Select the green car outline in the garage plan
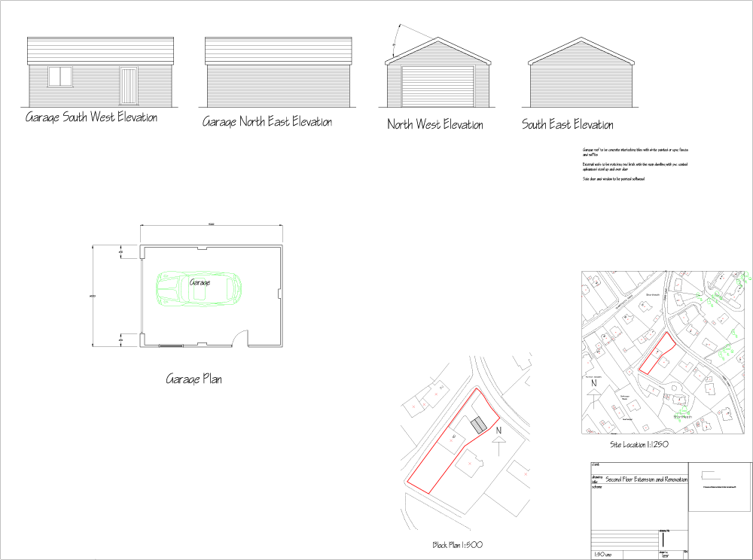The height and width of the screenshot is (560, 753). (198, 288)
